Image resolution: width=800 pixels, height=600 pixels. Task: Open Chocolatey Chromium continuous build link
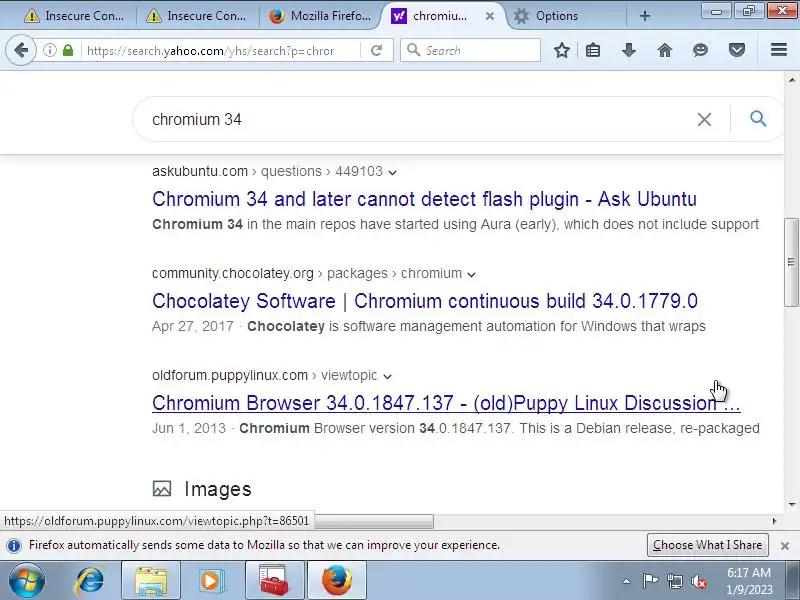pyautogui.click(x=424, y=301)
